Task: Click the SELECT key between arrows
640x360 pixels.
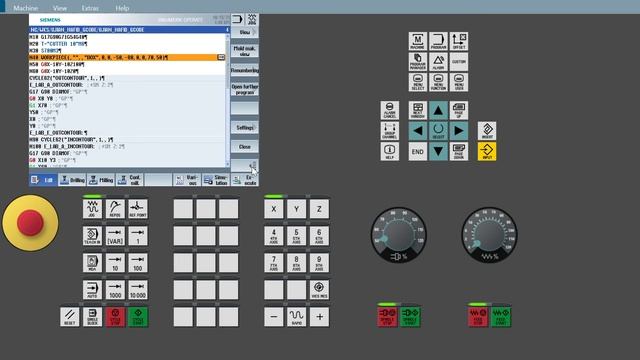Action: (x=438, y=131)
